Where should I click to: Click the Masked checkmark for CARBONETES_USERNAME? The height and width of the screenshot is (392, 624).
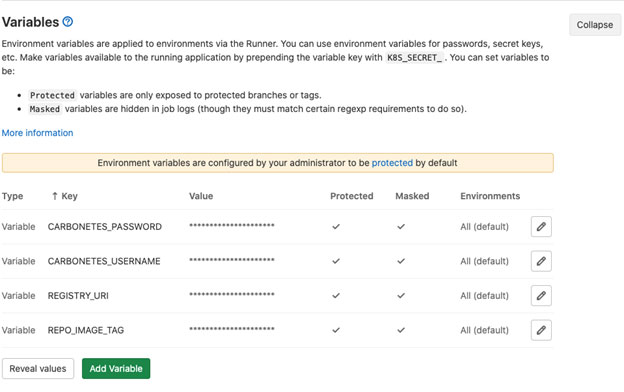tap(401, 261)
